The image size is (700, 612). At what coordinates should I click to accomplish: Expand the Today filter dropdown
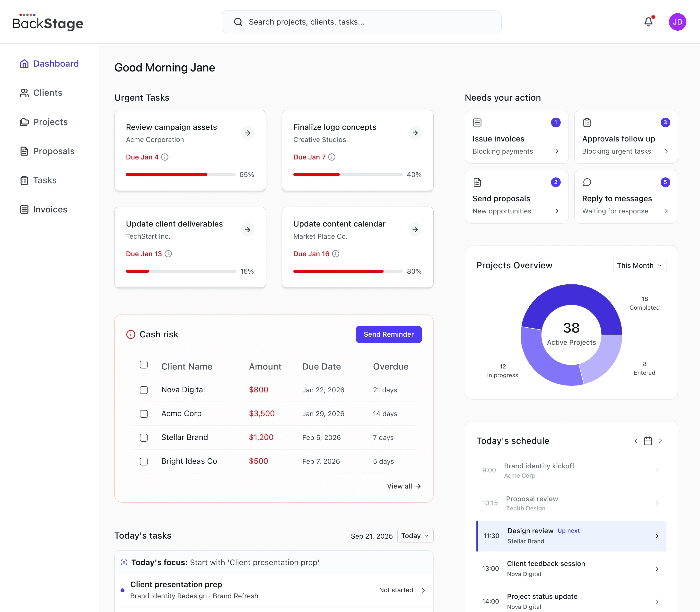[415, 535]
